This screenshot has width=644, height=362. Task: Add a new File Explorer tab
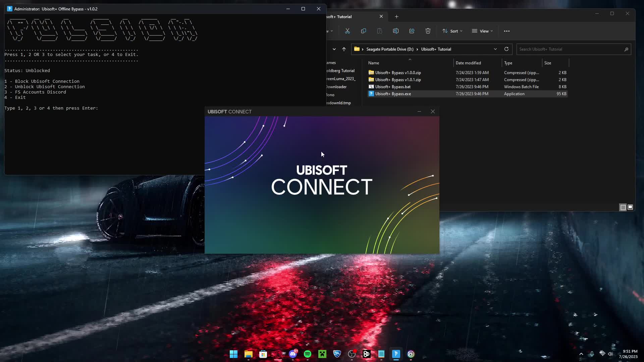pos(397,16)
